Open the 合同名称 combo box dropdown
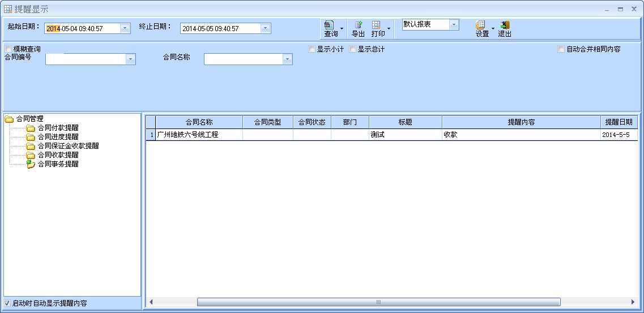 pyautogui.click(x=287, y=59)
